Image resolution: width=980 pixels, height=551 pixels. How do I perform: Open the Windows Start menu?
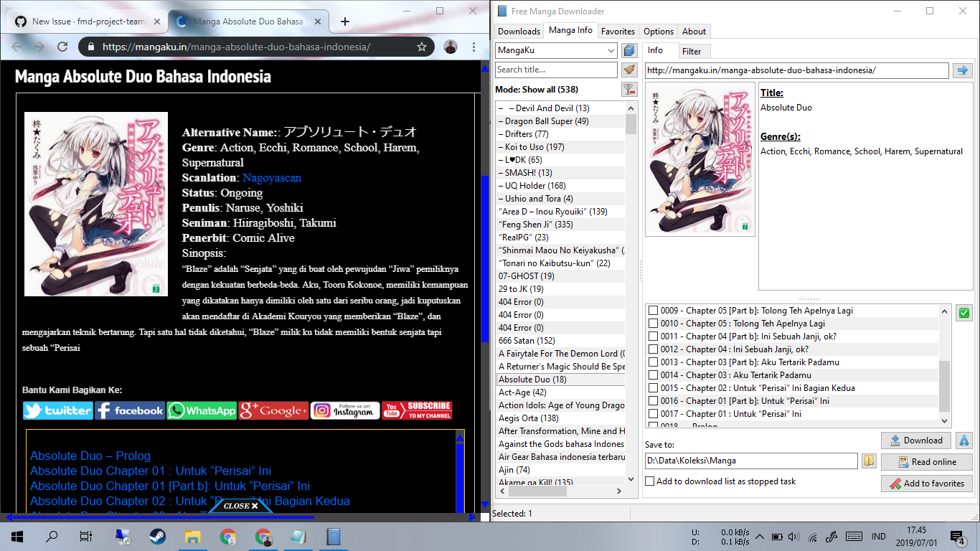click(17, 536)
